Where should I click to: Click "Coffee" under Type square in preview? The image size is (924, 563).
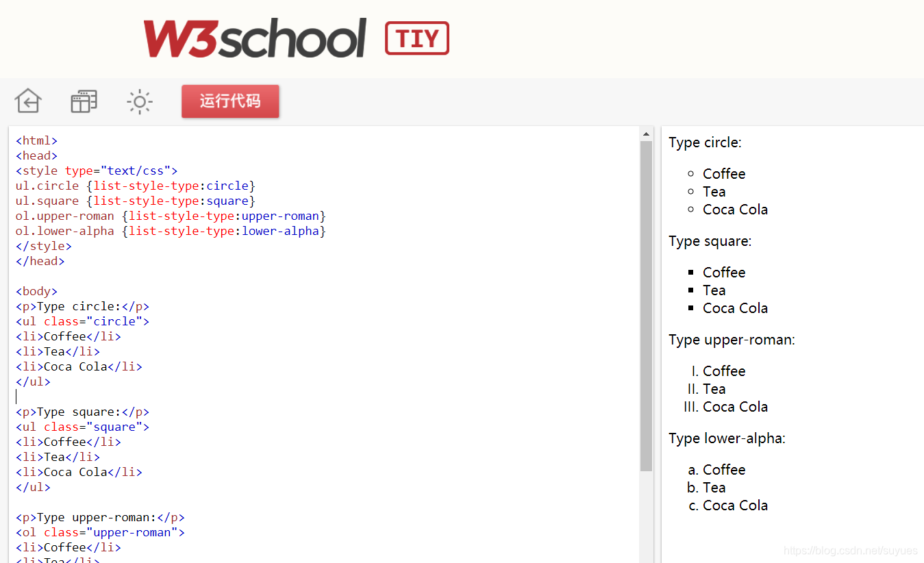click(x=724, y=273)
